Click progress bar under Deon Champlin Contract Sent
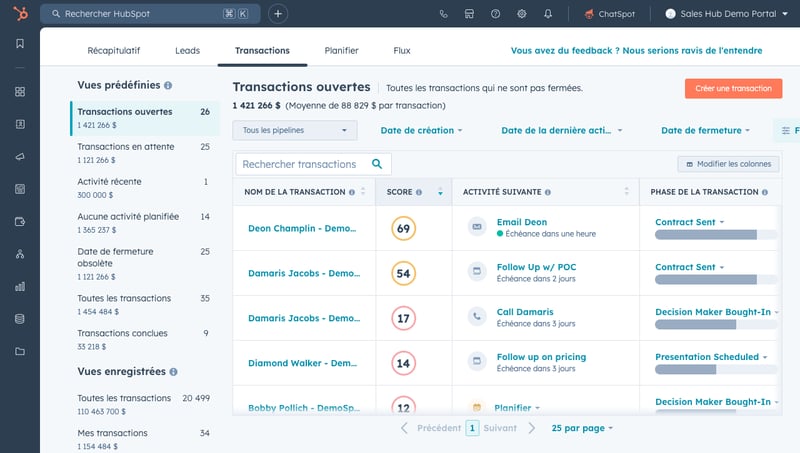This screenshot has height=453, width=800. click(x=716, y=235)
